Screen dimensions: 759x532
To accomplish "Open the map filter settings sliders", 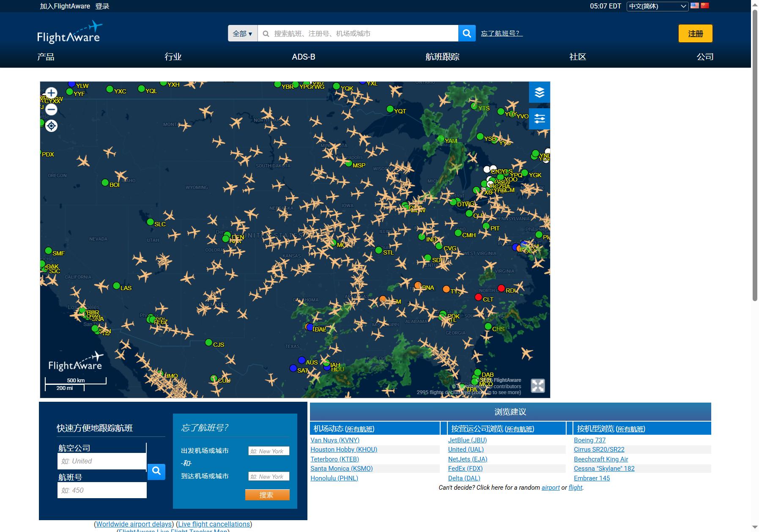I will [x=539, y=119].
